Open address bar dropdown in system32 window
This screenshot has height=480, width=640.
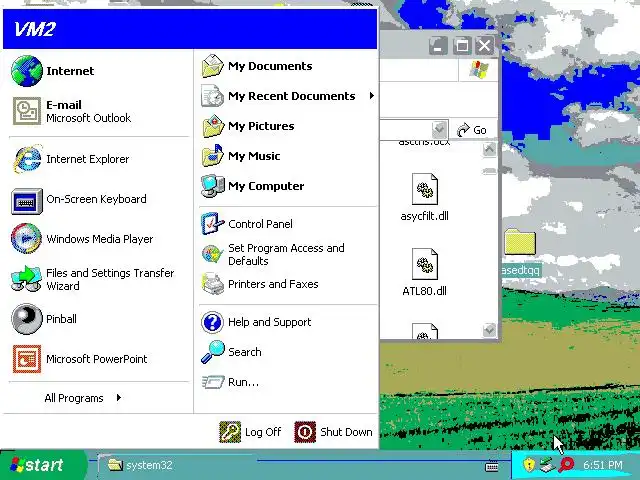[x=440, y=129]
